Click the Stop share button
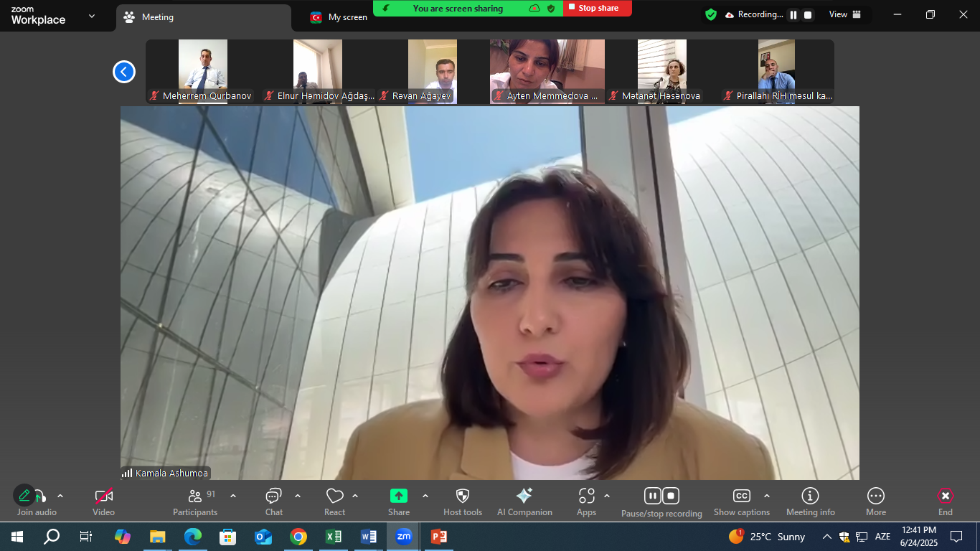This screenshot has width=980, height=551. tap(598, 9)
